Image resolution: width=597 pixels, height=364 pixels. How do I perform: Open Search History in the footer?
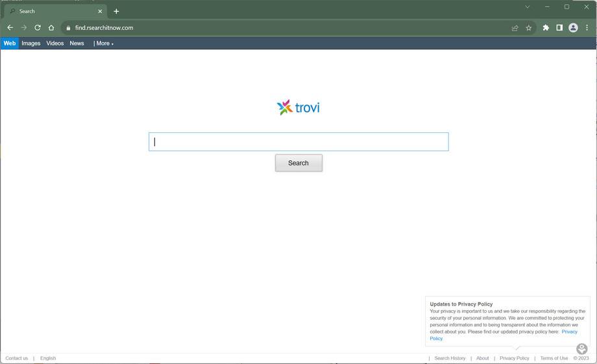pyautogui.click(x=450, y=358)
